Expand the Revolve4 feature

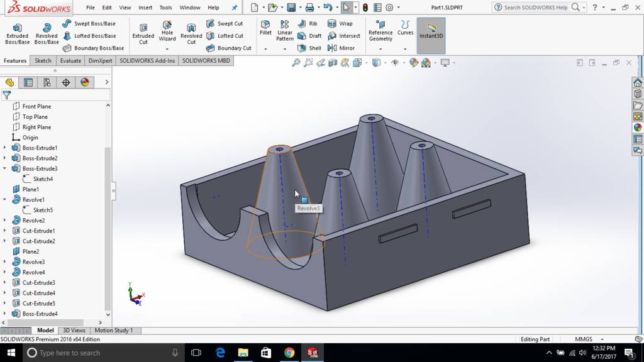pyautogui.click(x=4, y=272)
